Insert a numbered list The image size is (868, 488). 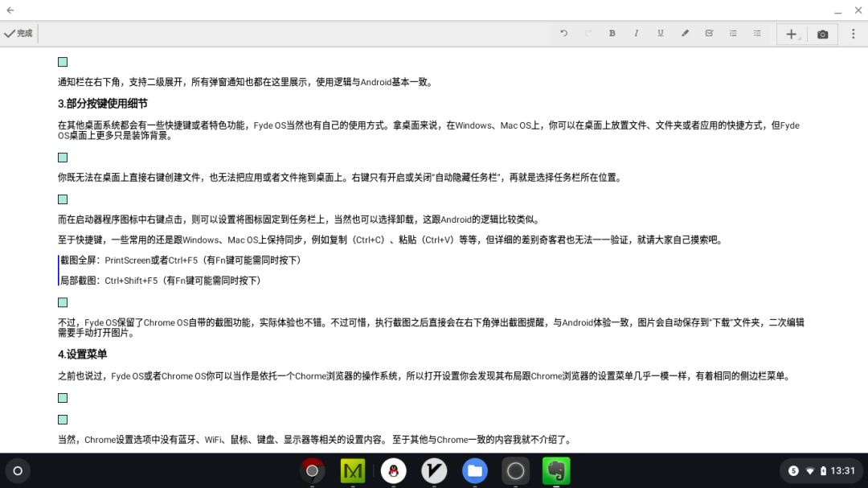[757, 34]
